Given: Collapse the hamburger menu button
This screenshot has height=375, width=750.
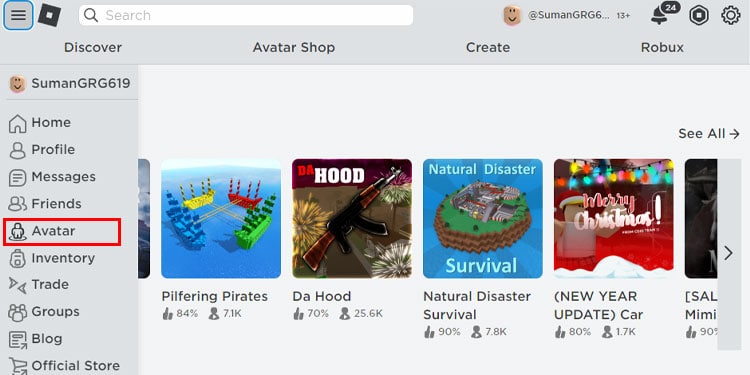Looking at the screenshot, I should [x=18, y=15].
